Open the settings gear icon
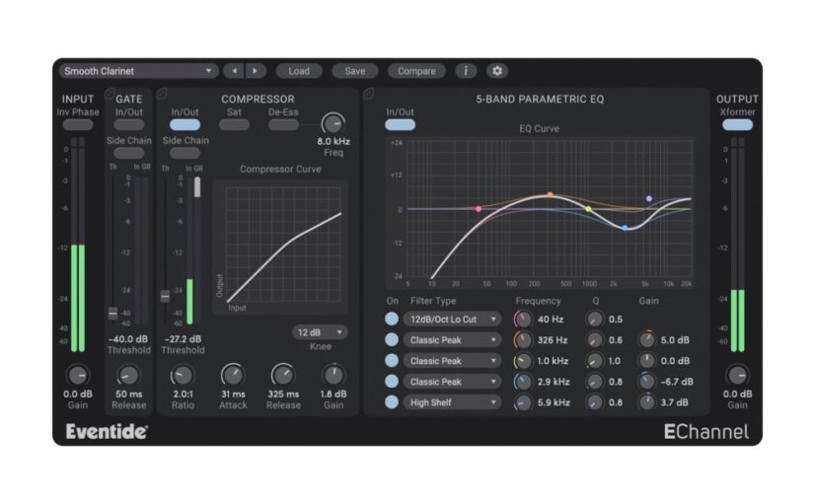 tap(497, 71)
